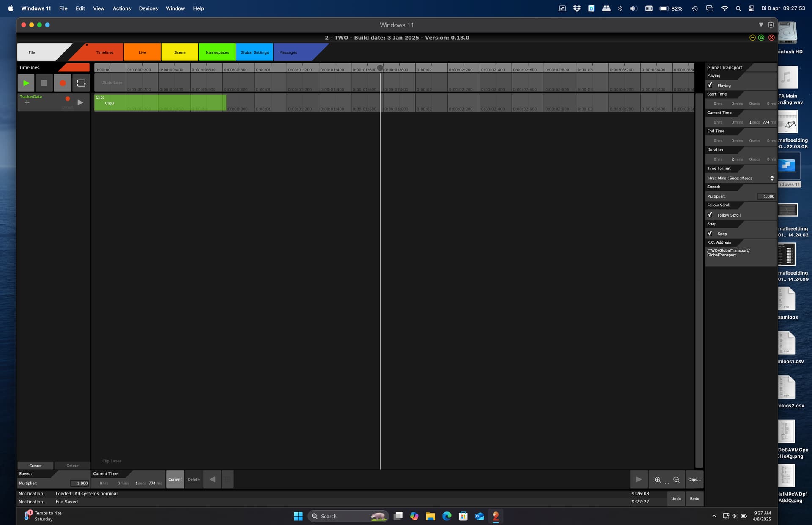Uncheck the Playing checkbox

[x=710, y=85]
